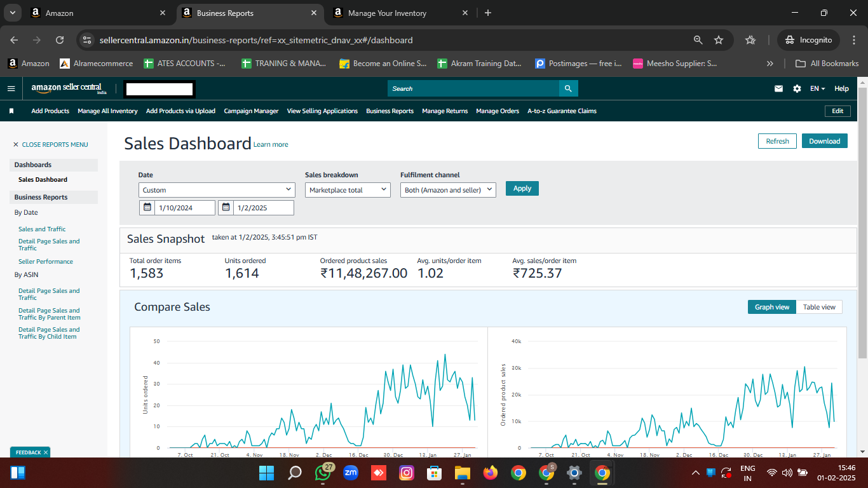Download the Sales Dashboard report
This screenshot has width=868, height=488.
click(x=825, y=141)
